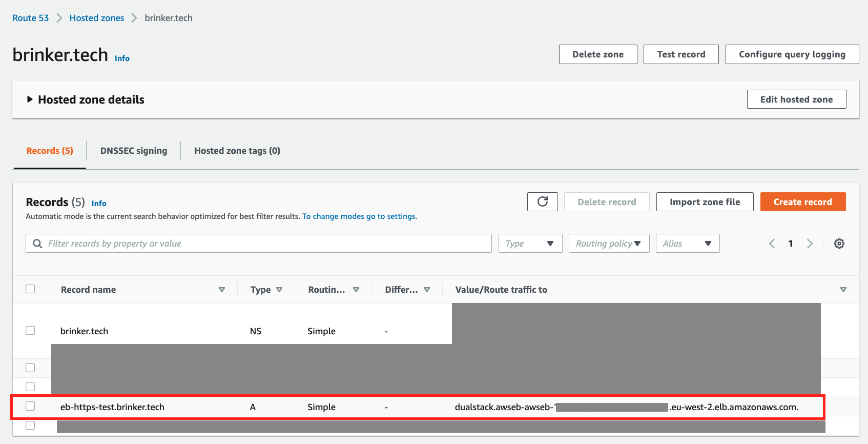This screenshot has height=444, width=868.
Task: Open Route 53 breadcrumb link
Action: click(30, 18)
